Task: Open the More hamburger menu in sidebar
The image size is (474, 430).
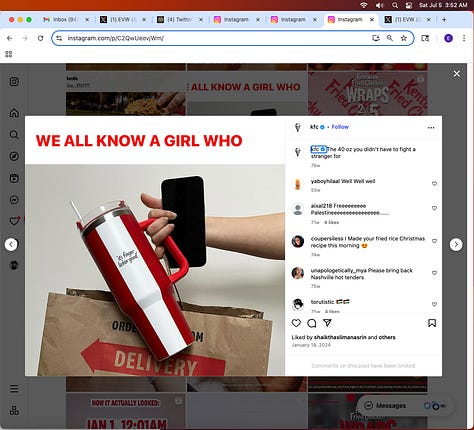Action: [14, 389]
